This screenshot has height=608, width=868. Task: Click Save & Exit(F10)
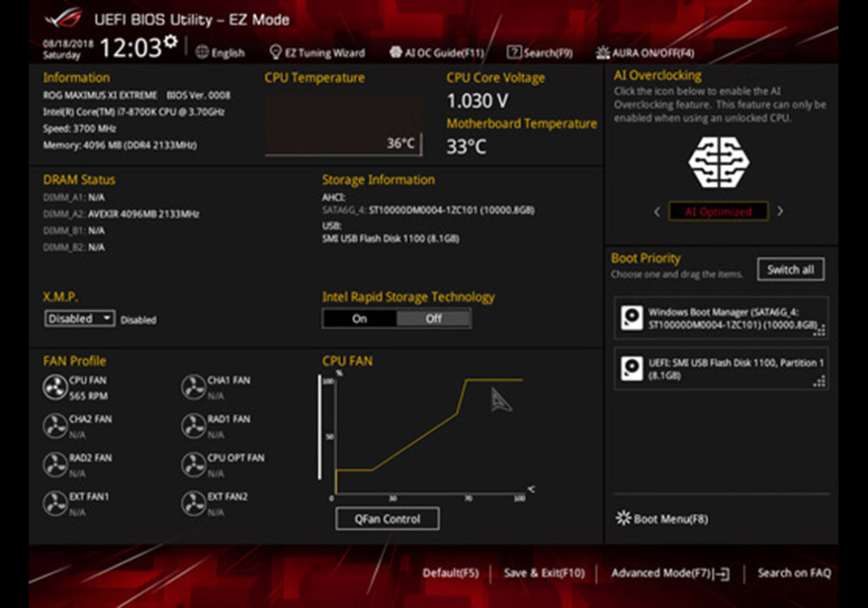(x=544, y=573)
